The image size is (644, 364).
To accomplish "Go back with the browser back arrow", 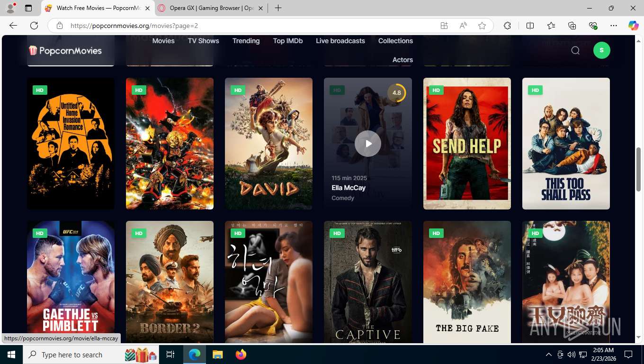I will 13,26.
